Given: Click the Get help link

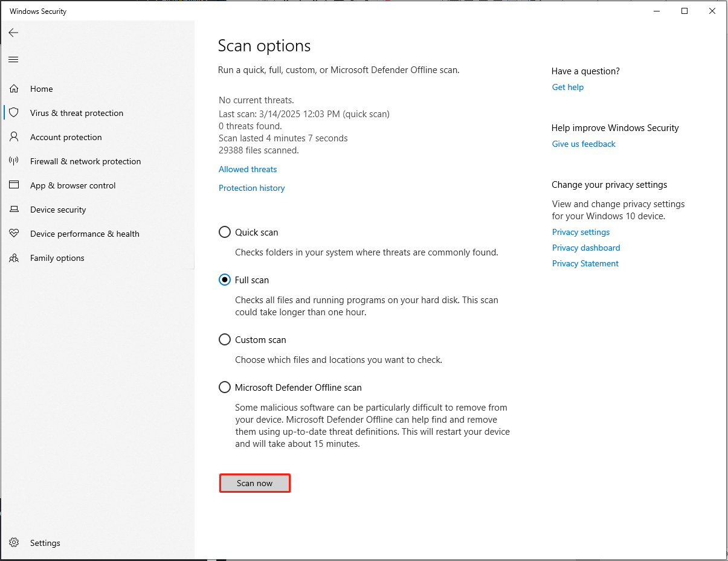Looking at the screenshot, I should [x=568, y=87].
